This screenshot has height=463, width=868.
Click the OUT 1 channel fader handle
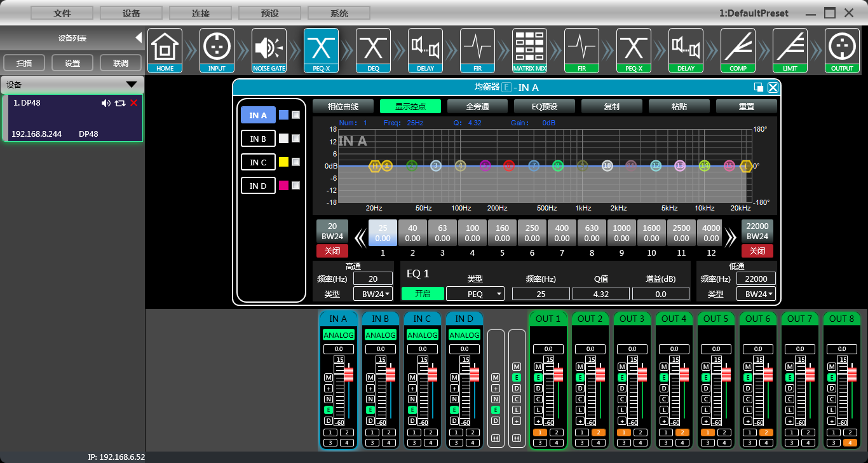coord(558,373)
